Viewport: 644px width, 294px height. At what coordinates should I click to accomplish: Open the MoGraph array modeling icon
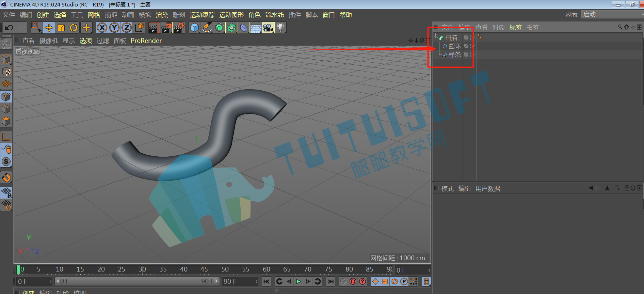(x=231, y=28)
